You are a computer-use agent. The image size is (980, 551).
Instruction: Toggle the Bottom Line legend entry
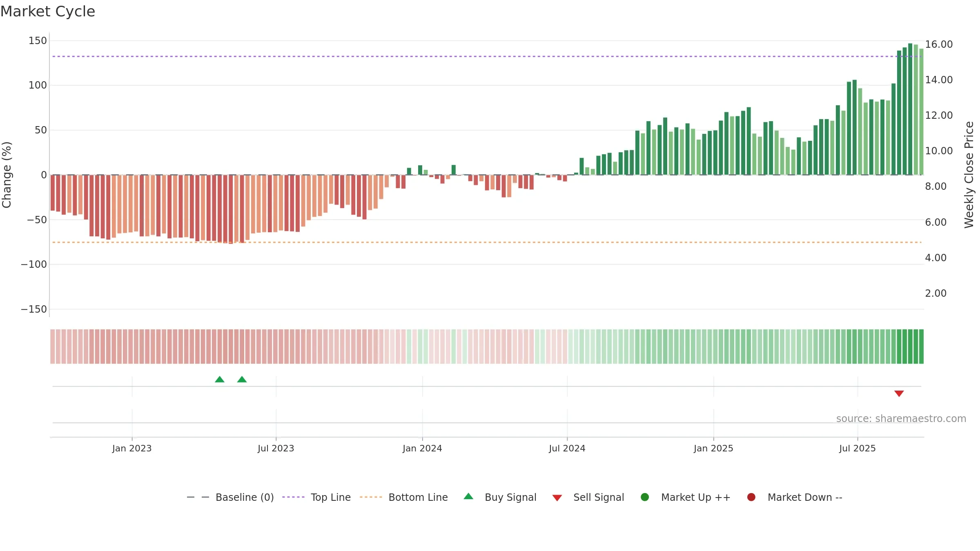click(x=404, y=497)
